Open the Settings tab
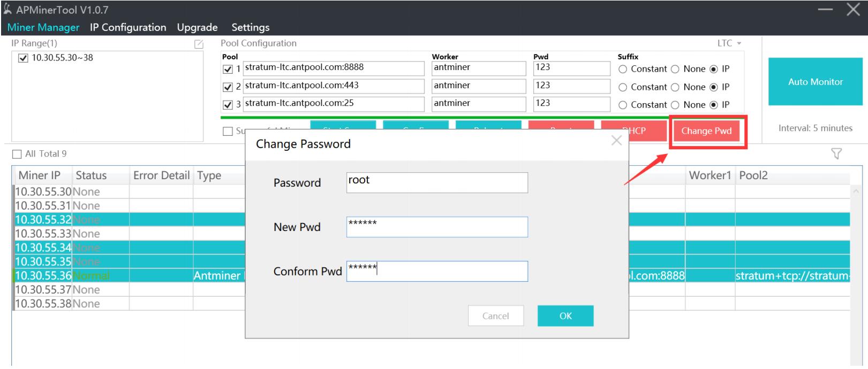The height and width of the screenshot is (369, 868). tap(250, 27)
